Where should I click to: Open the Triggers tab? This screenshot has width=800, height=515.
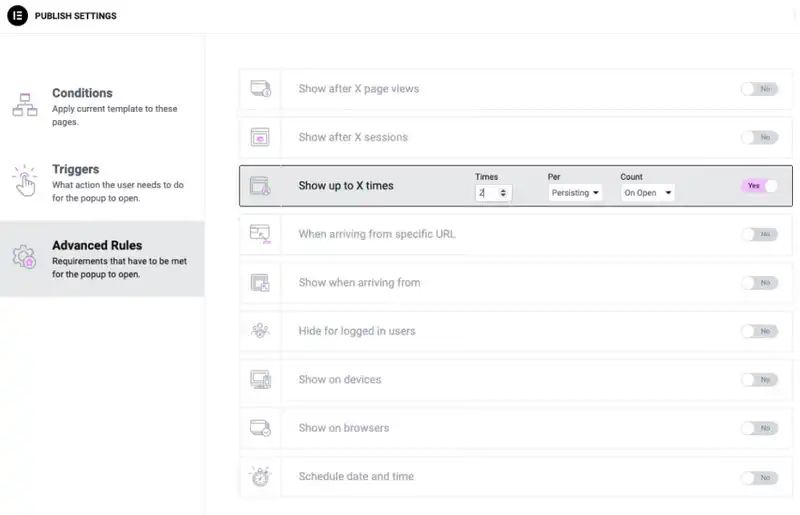[76, 170]
